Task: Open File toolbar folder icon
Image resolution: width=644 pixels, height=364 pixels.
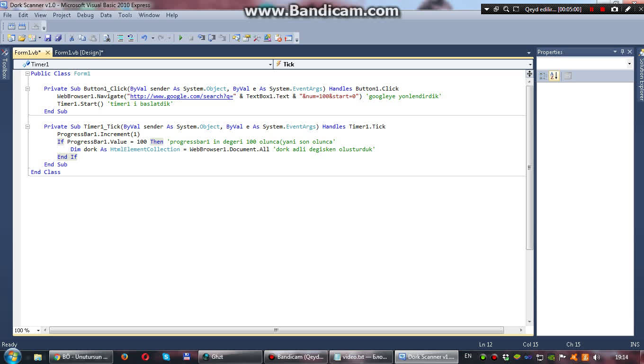Action: [22, 38]
